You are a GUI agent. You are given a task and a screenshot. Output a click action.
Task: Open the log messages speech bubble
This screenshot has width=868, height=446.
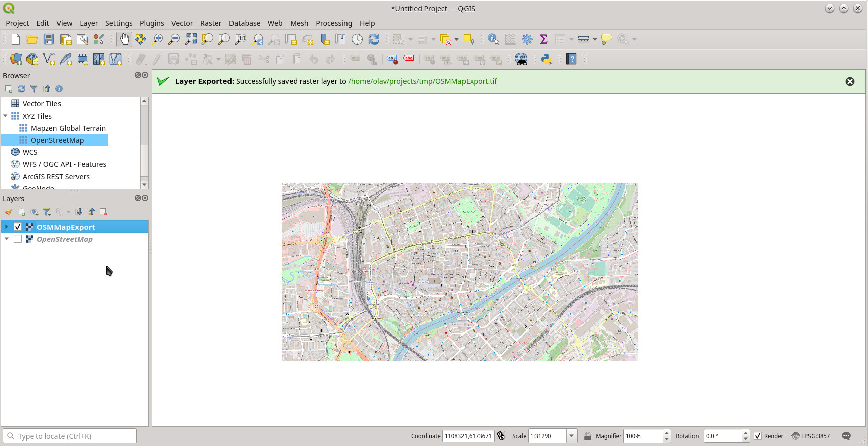[x=846, y=436]
